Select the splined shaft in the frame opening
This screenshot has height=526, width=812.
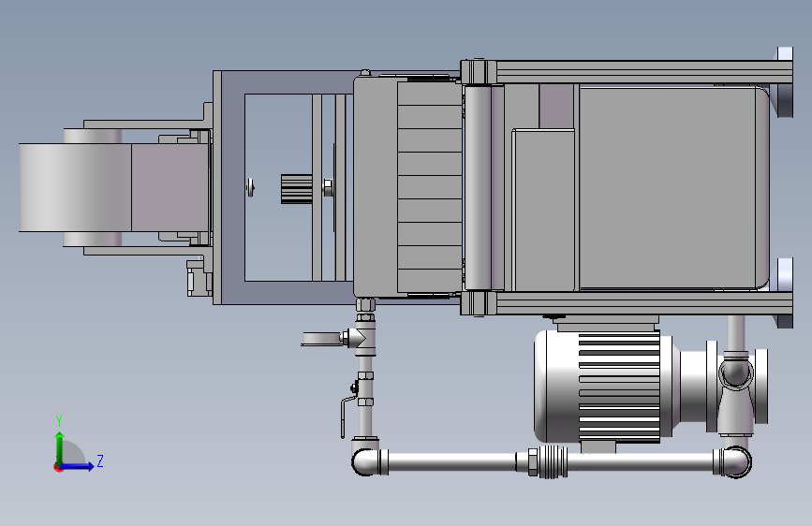[297, 188]
